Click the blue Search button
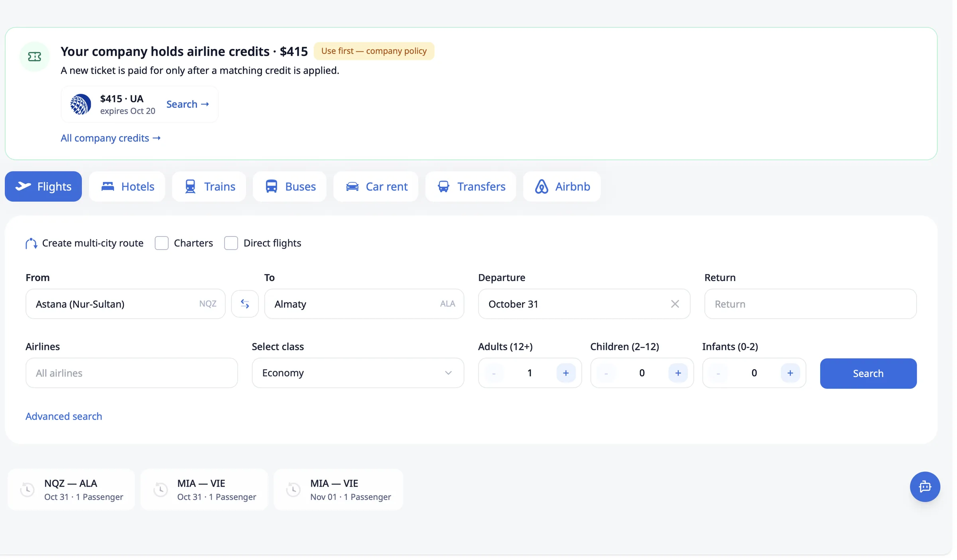This screenshot has height=560, width=957. pos(868,373)
